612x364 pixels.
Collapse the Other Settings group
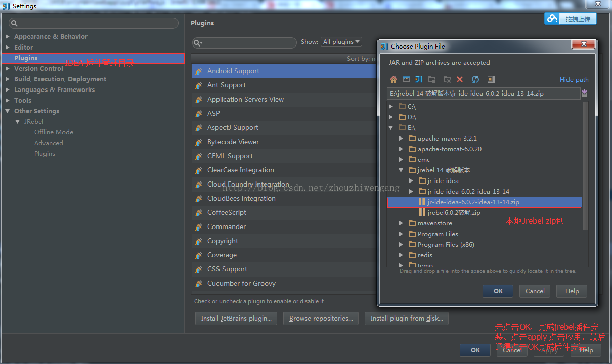pyautogui.click(x=7, y=111)
